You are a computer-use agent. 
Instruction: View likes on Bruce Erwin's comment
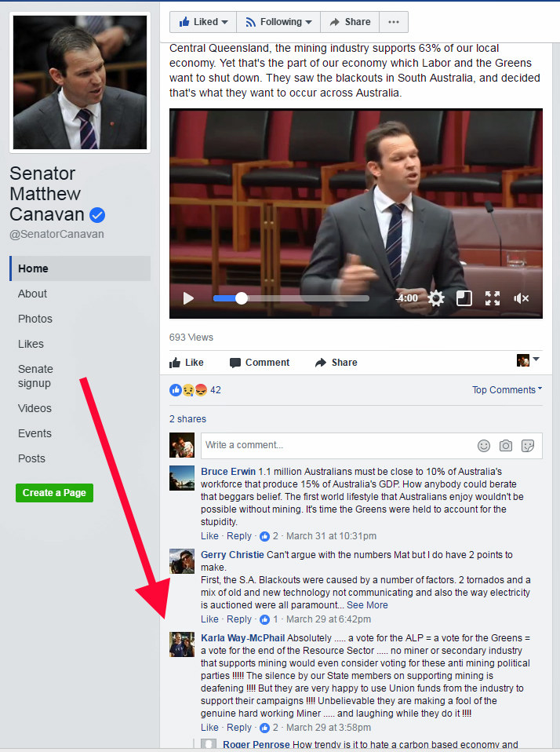(269, 536)
